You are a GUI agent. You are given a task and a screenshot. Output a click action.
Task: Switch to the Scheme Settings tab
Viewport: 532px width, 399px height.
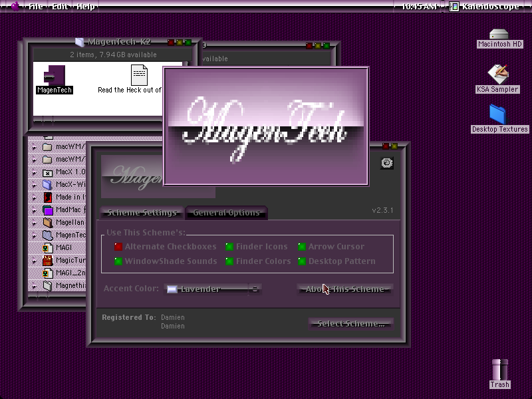click(x=142, y=213)
